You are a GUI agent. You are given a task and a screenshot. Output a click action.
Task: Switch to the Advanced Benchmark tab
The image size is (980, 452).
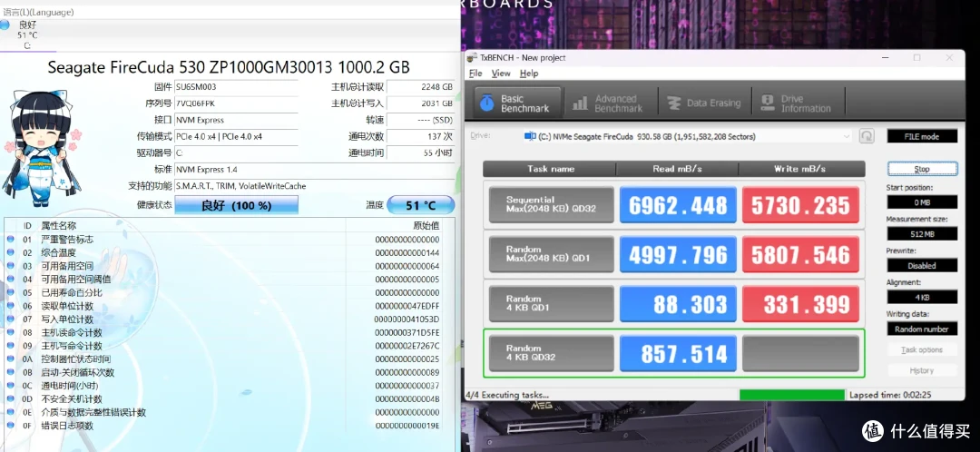tap(609, 103)
